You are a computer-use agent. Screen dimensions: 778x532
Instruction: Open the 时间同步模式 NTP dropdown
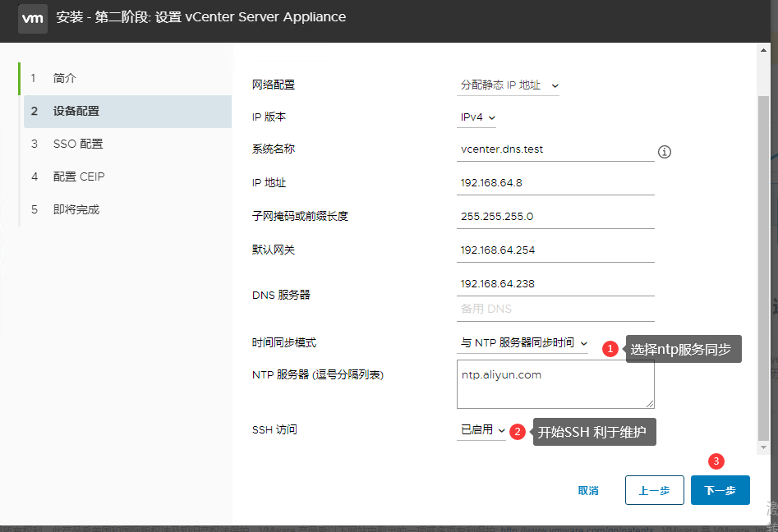click(x=523, y=342)
